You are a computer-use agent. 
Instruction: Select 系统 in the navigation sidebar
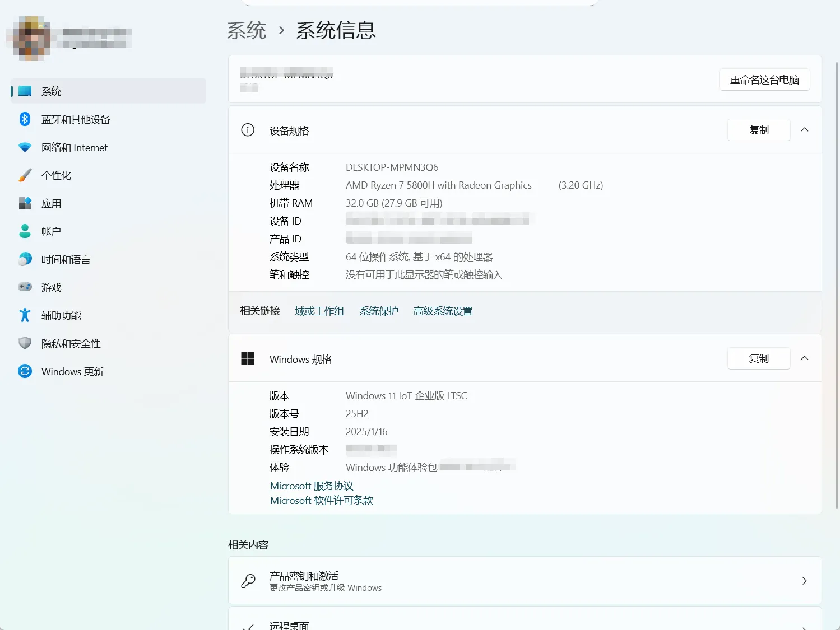point(51,91)
